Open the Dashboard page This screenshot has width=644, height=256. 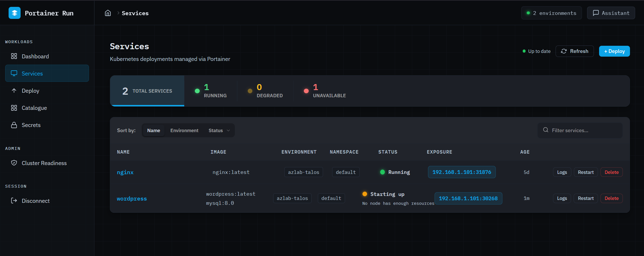[47, 56]
